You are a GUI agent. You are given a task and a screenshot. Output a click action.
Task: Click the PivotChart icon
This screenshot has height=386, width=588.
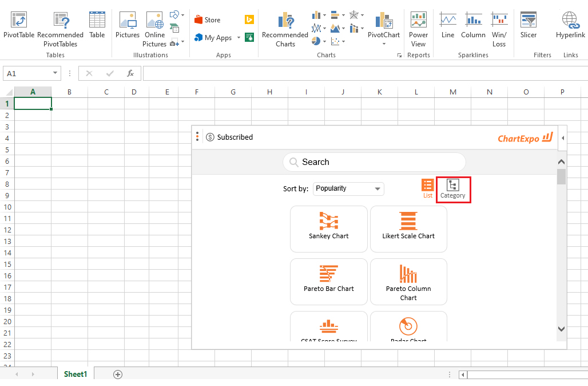[x=384, y=20]
